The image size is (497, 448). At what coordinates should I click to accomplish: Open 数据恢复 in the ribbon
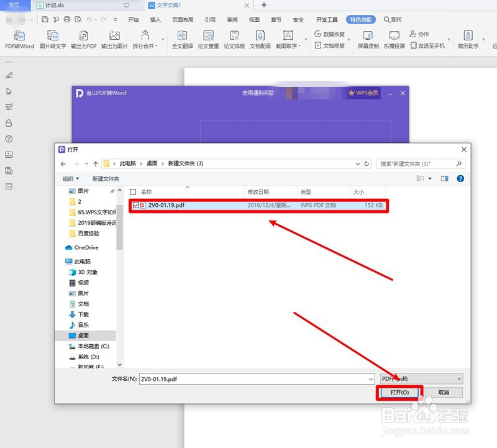330,34
